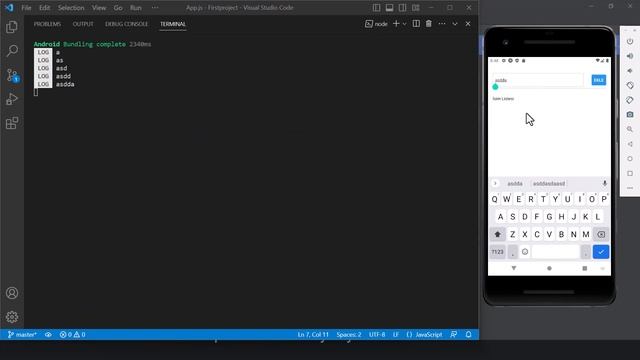
Task: Select the node terminal label
Action: (x=376, y=24)
